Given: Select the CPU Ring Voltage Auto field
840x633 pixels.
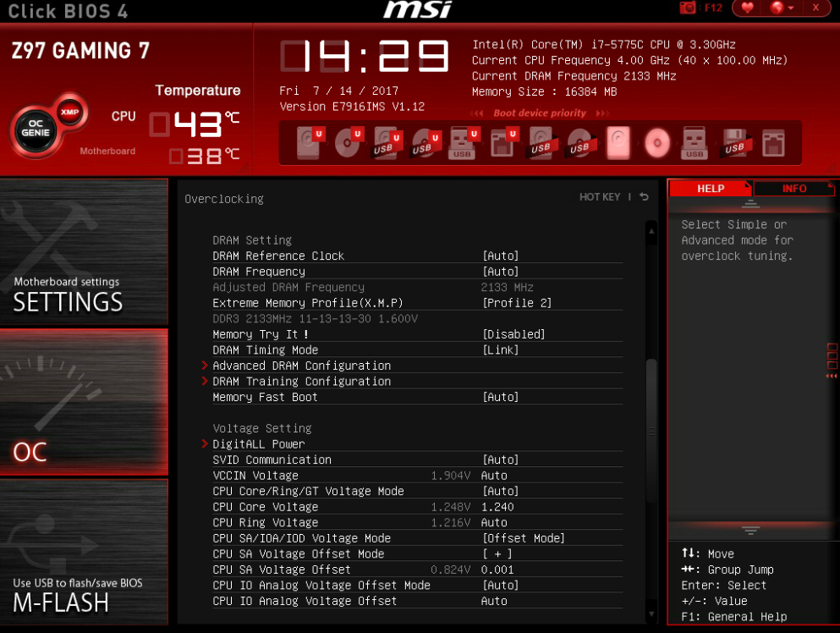Looking at the screenshot, I should click(494, 522).
